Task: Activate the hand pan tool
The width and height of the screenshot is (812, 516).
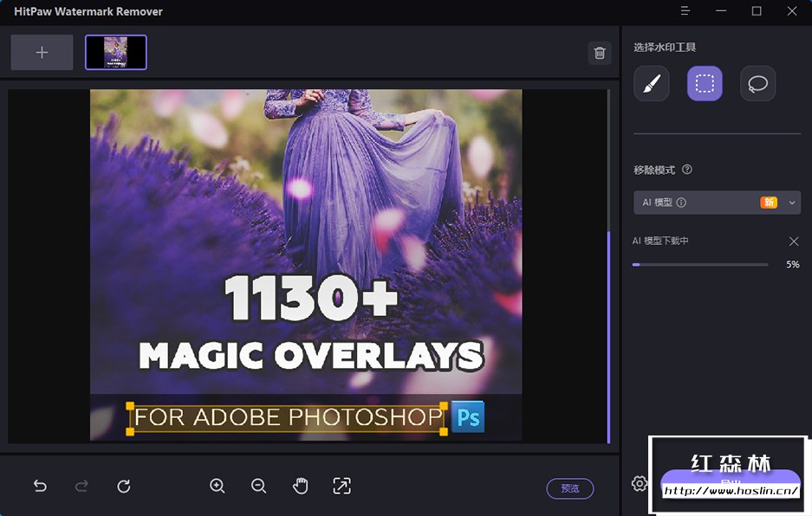Action: (x=301, y=486)
